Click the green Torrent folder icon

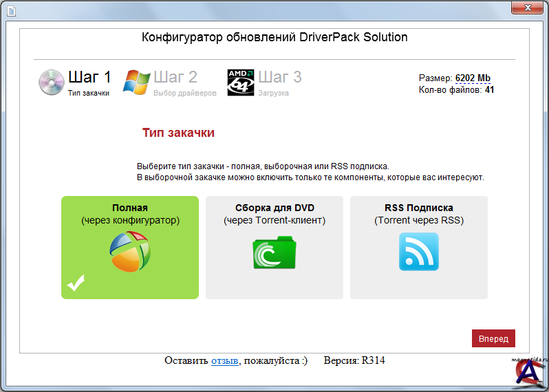[274, 252]
